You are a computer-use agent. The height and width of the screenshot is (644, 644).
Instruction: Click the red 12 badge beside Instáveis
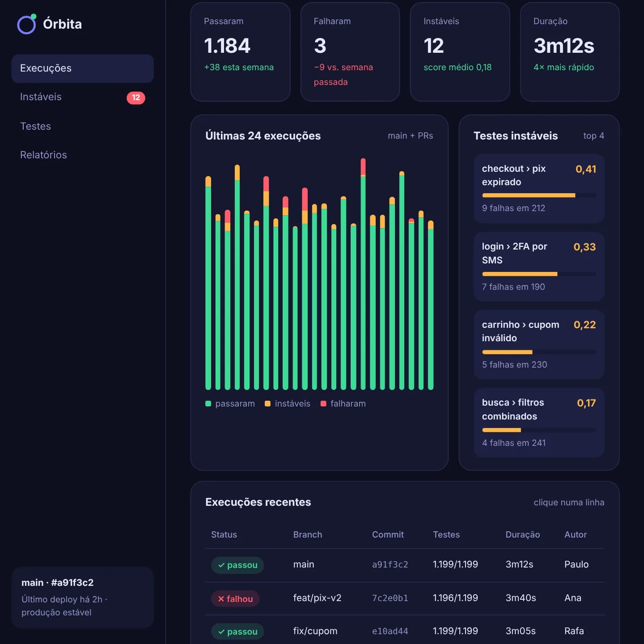coord(136,97)
